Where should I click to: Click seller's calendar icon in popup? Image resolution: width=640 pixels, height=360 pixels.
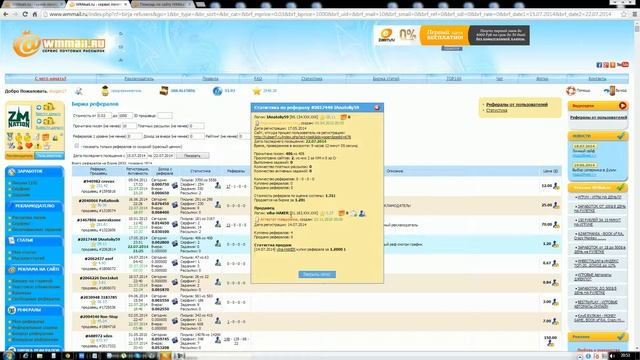click(x=341, y=213)
